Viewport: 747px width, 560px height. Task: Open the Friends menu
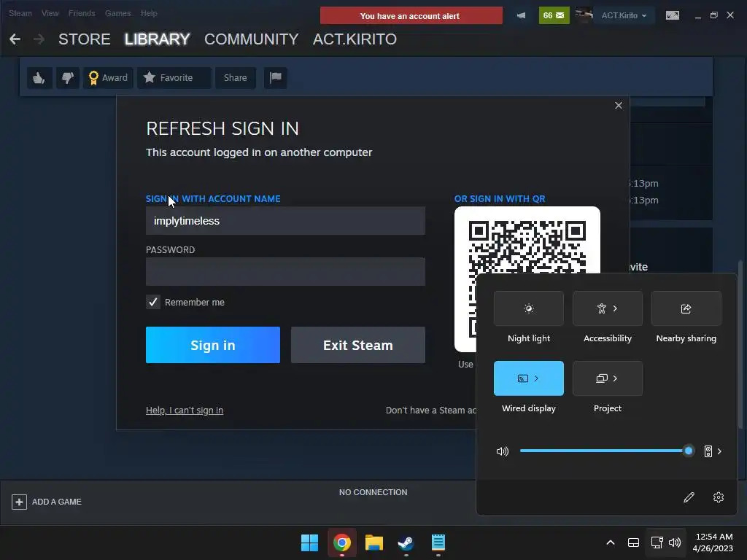[x=82, y=13]
